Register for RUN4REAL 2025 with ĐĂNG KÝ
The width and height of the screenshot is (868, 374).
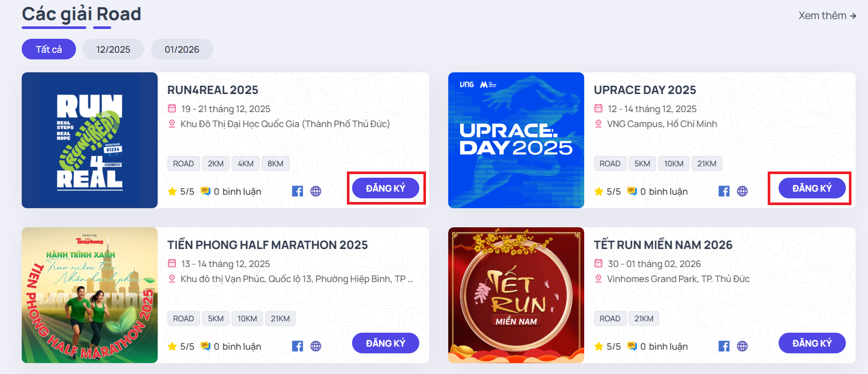tap(386, 188)
